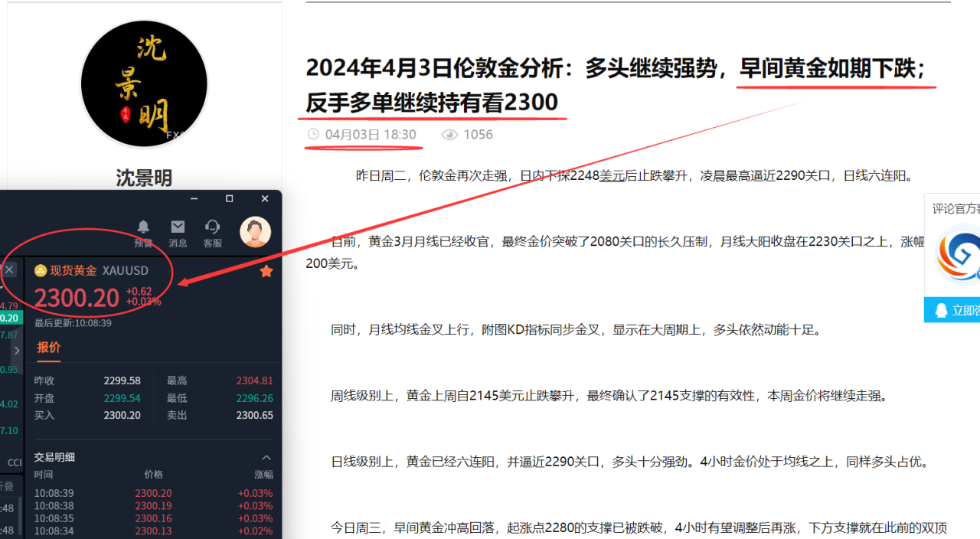Click the paragraph starting 日线级别上
Viewport: 980px width, 539px height.
(630, 462)
